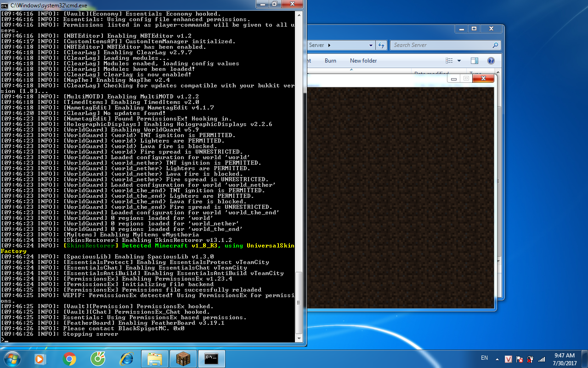Open the Explorer address bar history dropdown
This screenshot has width=588, height=368.
[371, 45]
